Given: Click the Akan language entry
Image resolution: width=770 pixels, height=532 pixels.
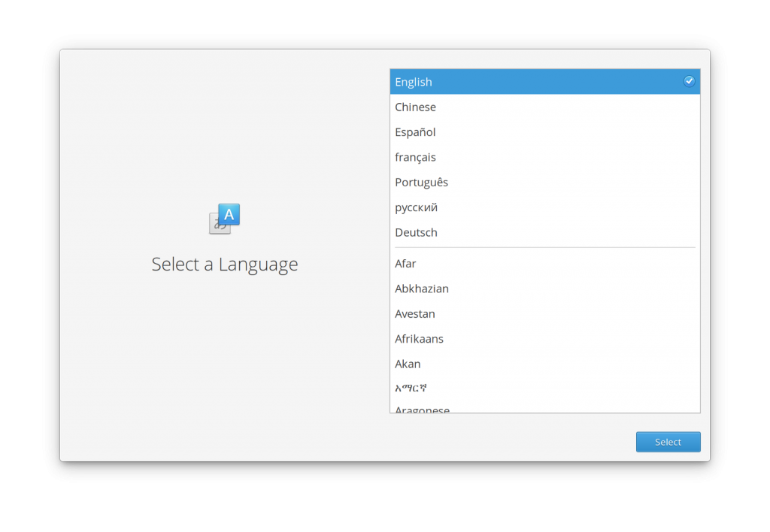Looking at the screenshot, I should (x=408, y=364).
